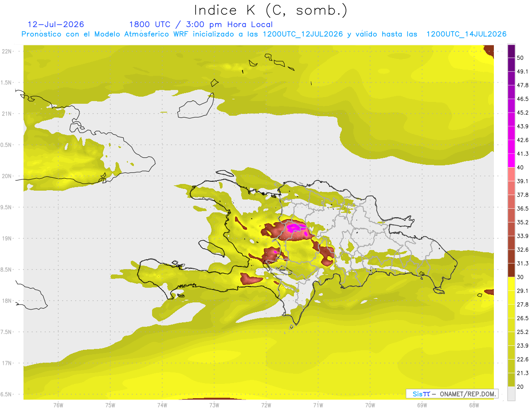
Task: Click the legend value "47.8"
Action: point(523,85)
